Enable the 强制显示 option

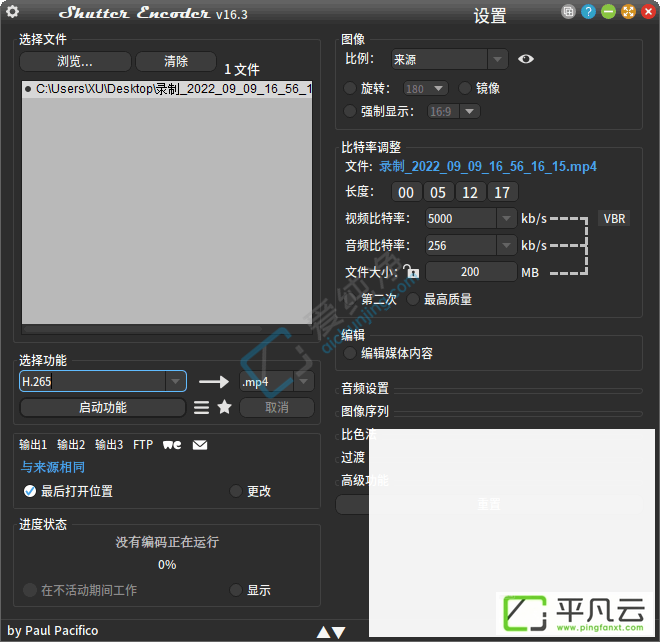click(x=350, y=112)
